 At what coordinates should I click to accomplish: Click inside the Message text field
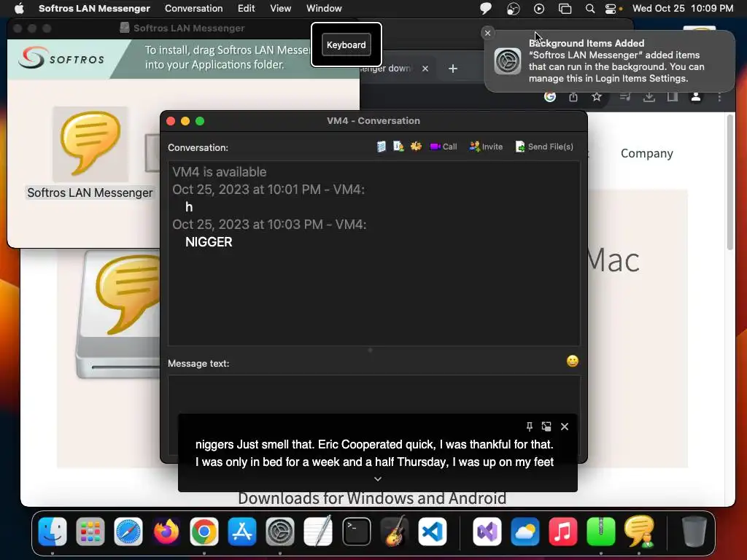[x=374, y=394]
